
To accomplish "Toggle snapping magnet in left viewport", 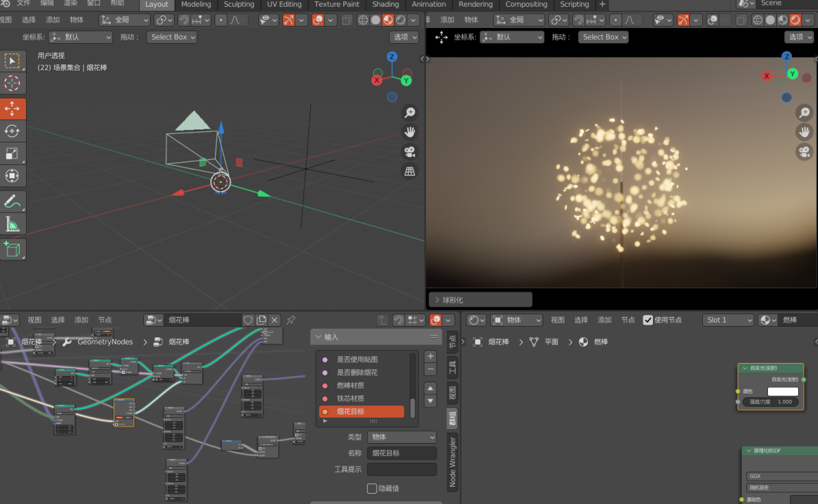I will tap(184, 20).
